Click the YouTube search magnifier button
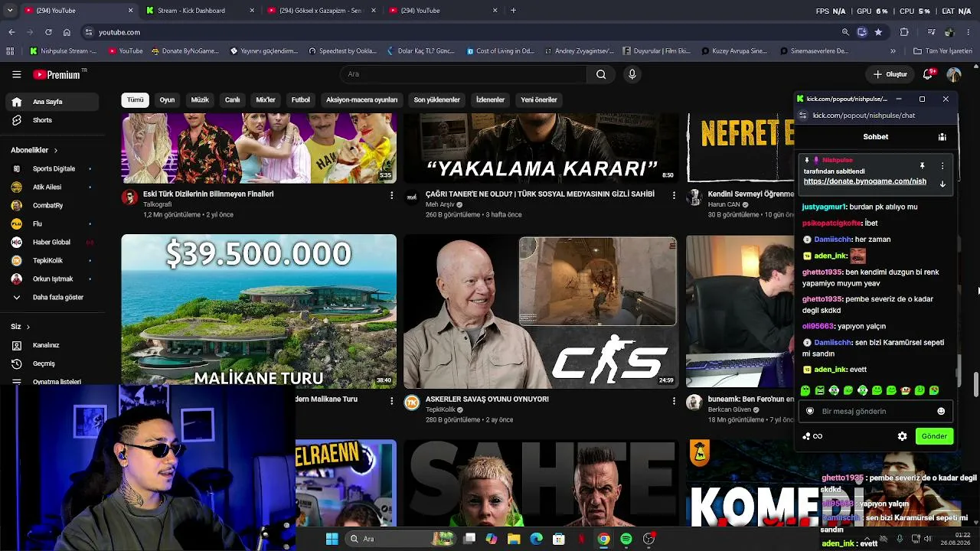The height and width of the screenshot is (551, 980). (601, 74)
